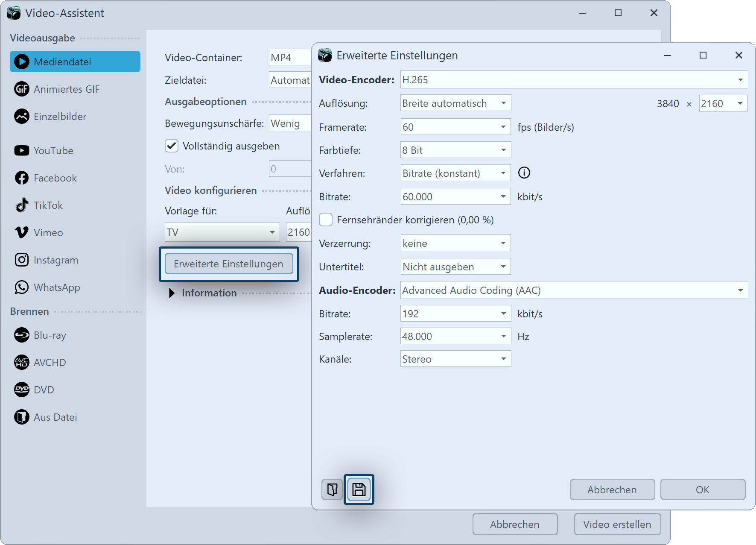Open the Video-Encoder H.265 dropdown
This screenshot has height=545, width=756.
pos(574,80)
